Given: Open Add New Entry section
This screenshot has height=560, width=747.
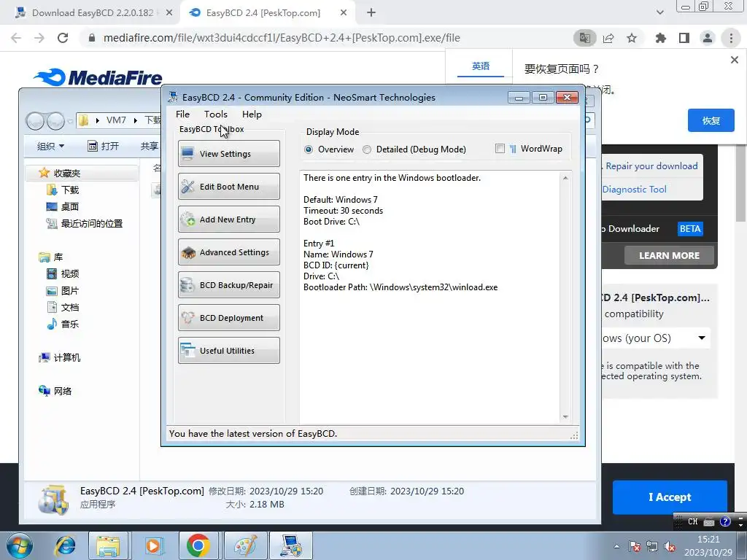Looking at the screenshot, I should click(228, 219).
